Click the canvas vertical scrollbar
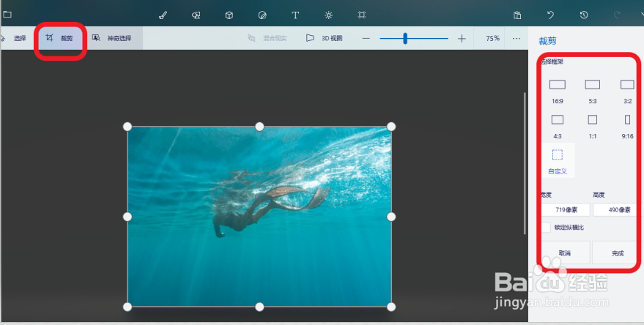The width and height of the screenshot is (644, 325). tap(525, 163)
